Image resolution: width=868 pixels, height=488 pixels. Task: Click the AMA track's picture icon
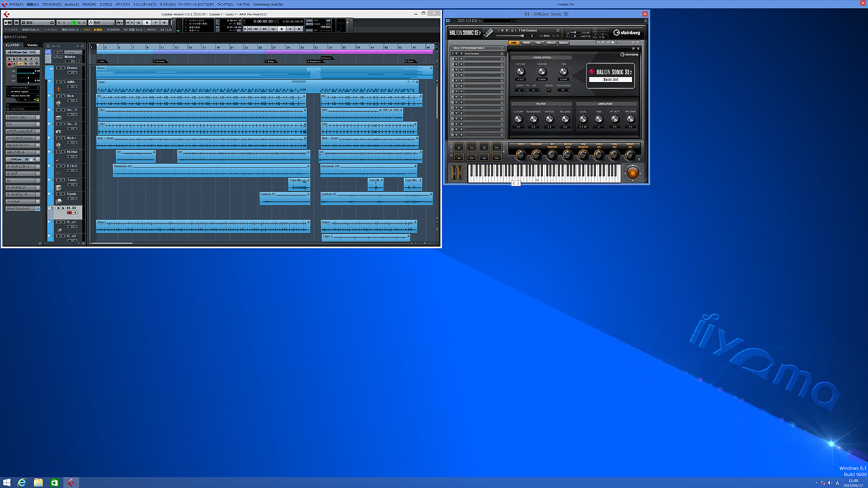58,89
